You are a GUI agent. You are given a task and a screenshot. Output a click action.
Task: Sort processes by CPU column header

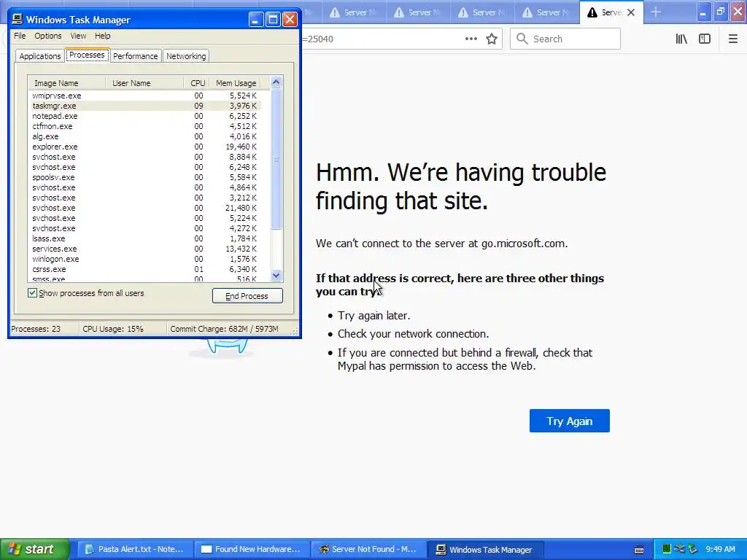click(x=197, y=83)
